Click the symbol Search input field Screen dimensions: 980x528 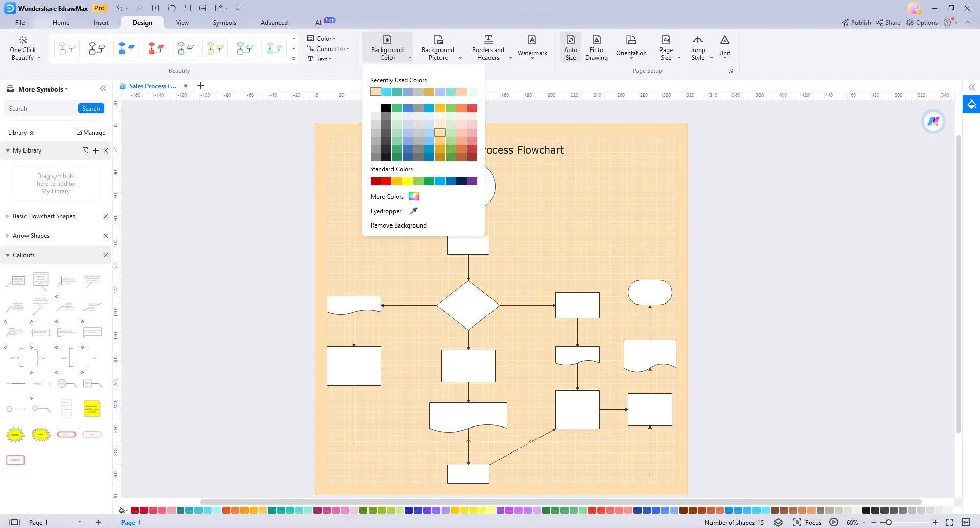[x=41, y=108]
